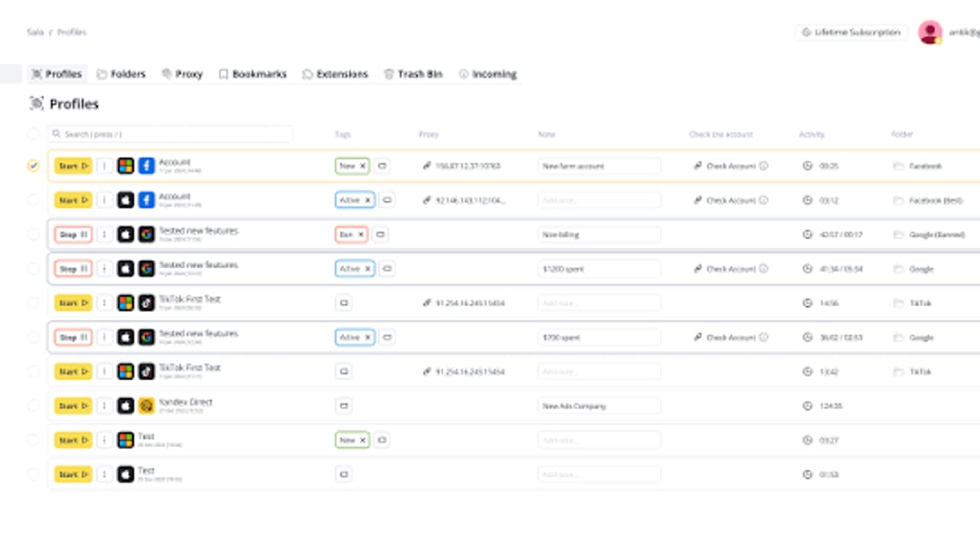Click add-tag icon in TikTok row with 14:56
This screenshot has height=551, width=980.
click(344, 303)
